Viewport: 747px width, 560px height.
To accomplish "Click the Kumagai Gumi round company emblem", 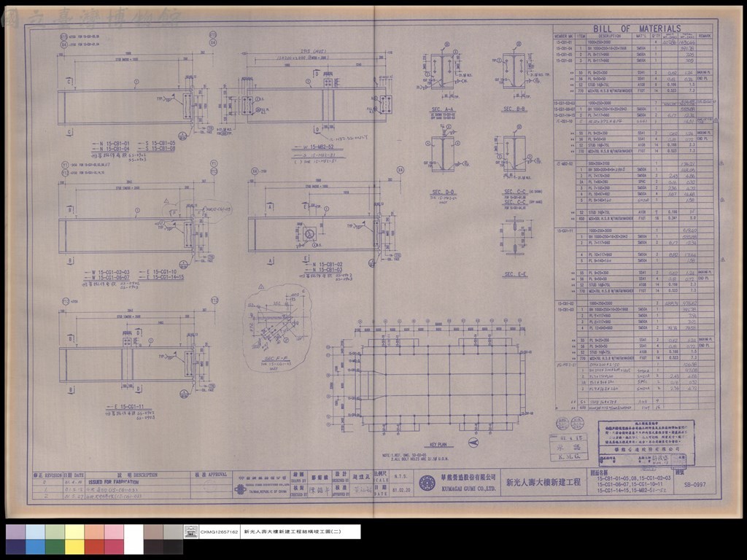I will pos(427,483).
